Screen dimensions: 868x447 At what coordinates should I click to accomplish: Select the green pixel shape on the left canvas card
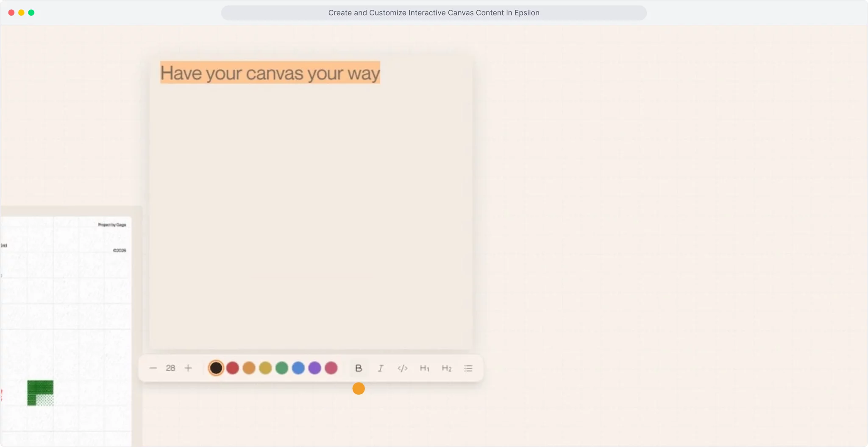coord(40,393)
